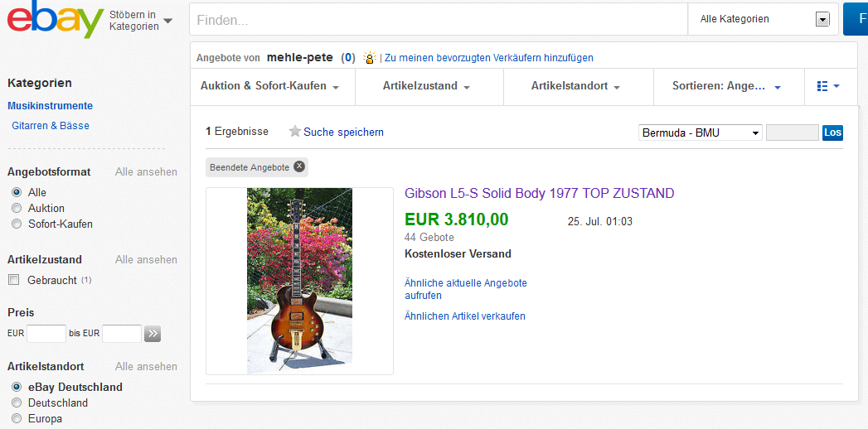Open the list view layout icon
Image resolution: width=868 pixels, height=429 pixels.
(x=828, y=86)
